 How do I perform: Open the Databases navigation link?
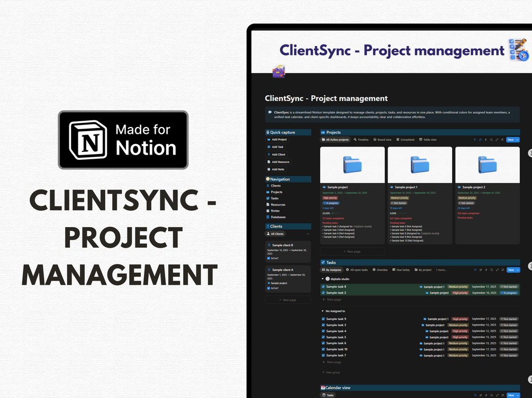coord(276,217)
